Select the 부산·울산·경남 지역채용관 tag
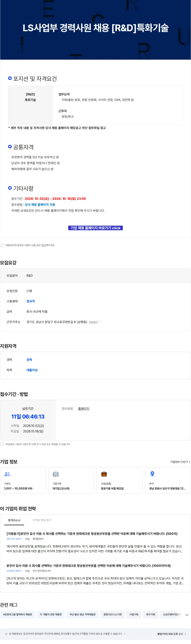The height and width of the screenshot is (644, 191). click(x=83, y=614)
